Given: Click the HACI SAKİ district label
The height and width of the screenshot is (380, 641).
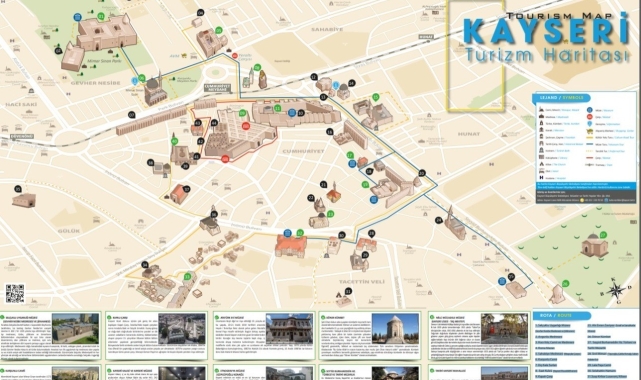Looking at the screenshot, I should [x=21, y=105].
